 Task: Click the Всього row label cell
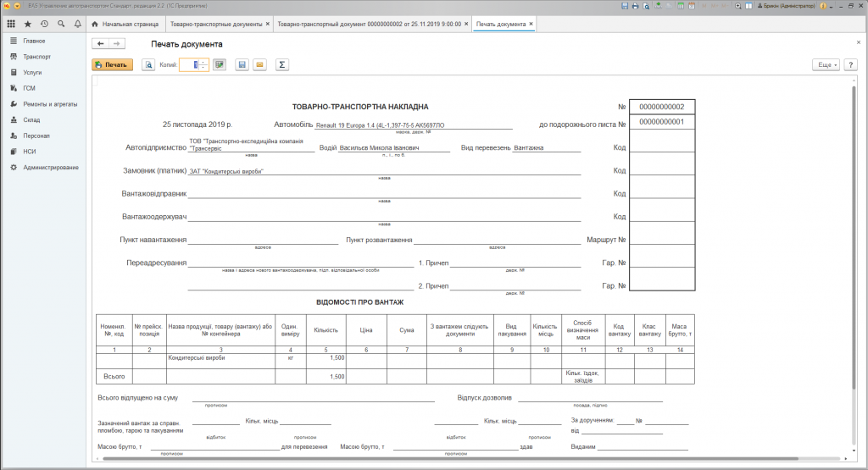tap(114, 377)
